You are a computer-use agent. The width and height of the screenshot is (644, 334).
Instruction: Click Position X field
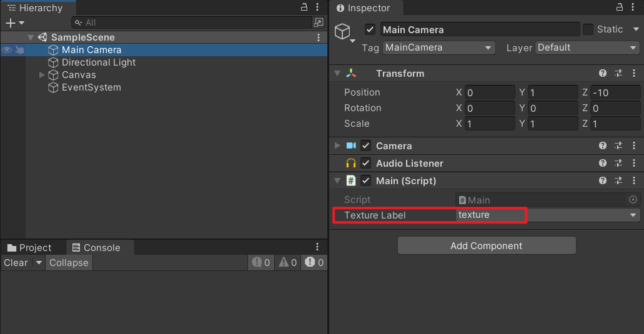click(490, 92)
